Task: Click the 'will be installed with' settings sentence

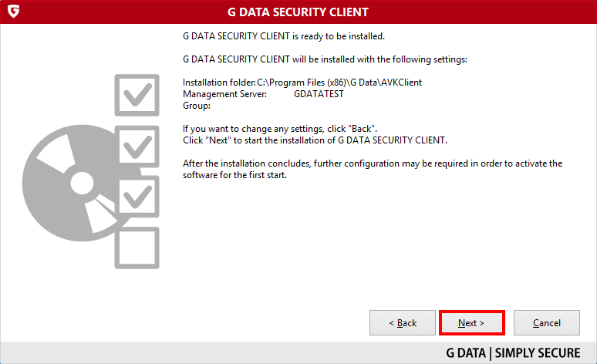Action: click(x=325, y=59)
